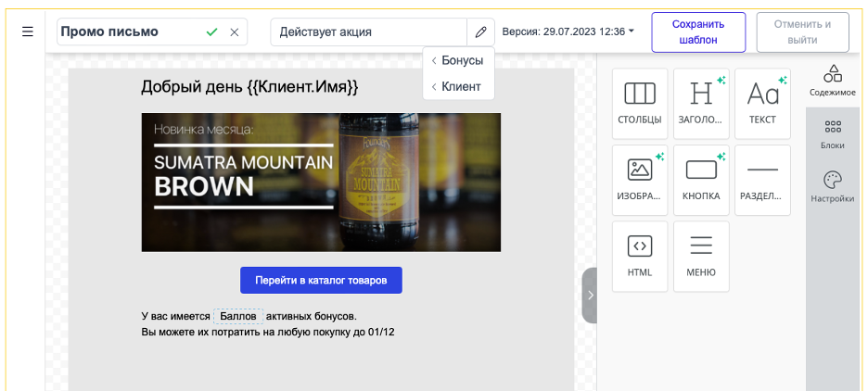Click the words активных бонусов

point(311,316)
